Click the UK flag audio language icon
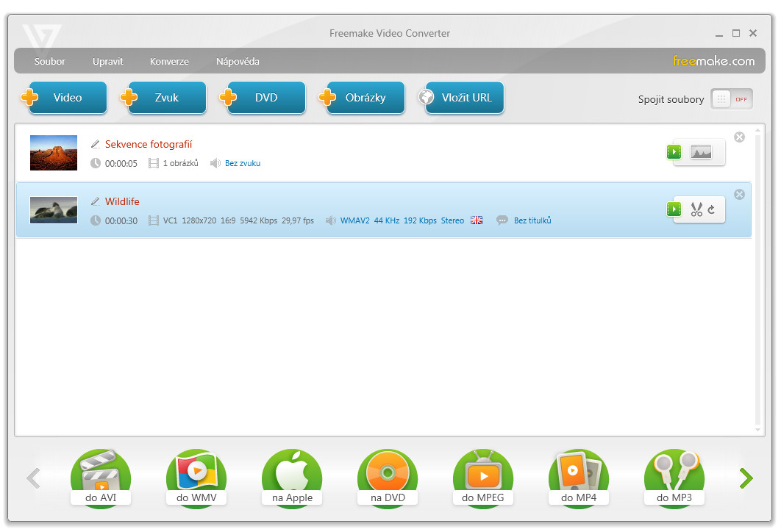The height and width of the screenshot is (532, 781). point(477,220)
